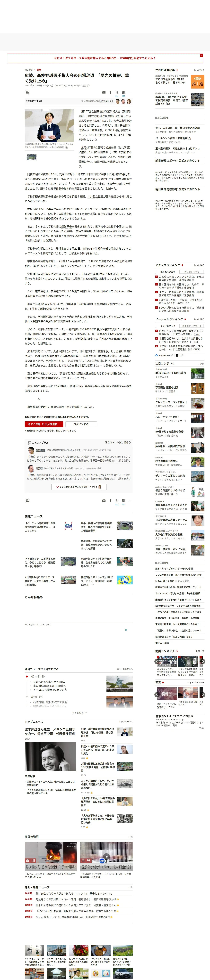
Task: Open the top share bar more options ellipsis
Action: click(130, 92)
